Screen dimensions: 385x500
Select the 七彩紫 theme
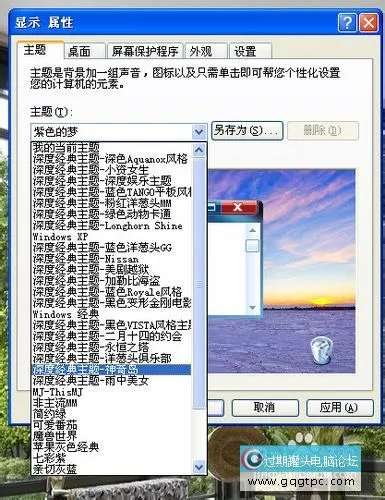point(111,458)
